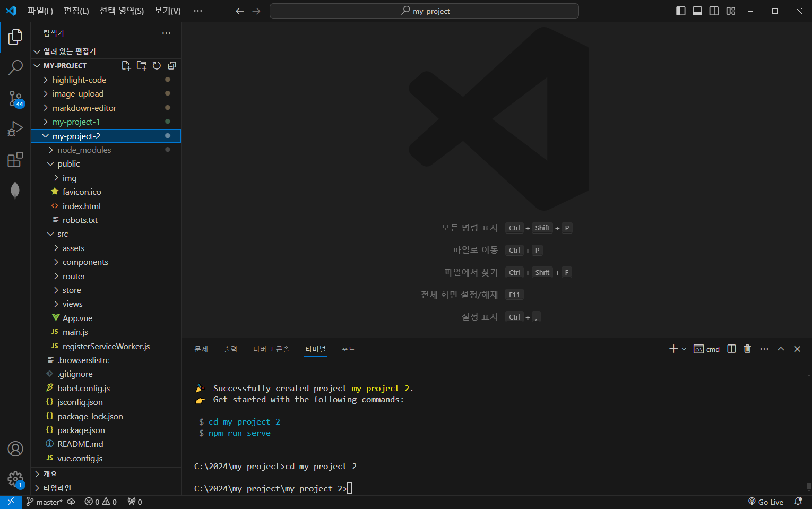Open the Search view in the activity bar
The width and height of the screenshot is (812, 509).
[x=15, y=67]
